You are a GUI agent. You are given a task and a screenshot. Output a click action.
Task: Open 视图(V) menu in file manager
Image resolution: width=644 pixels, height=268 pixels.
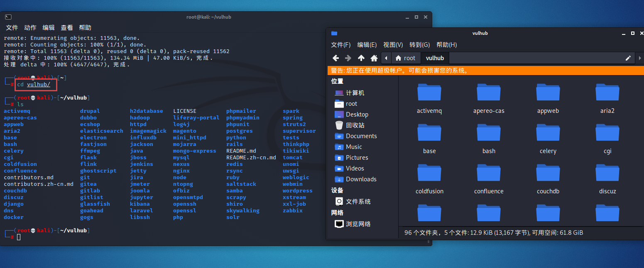point(393,45)
